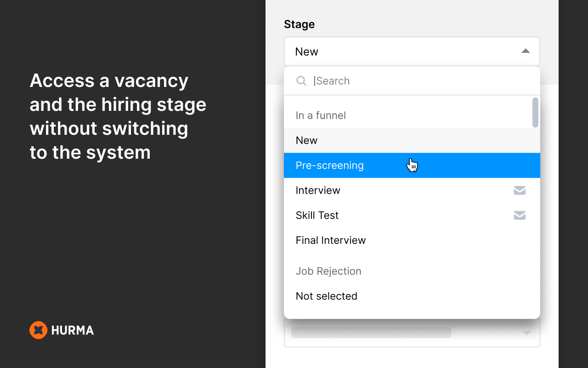Image resolution: width=588 pixels, height=368 pixels.
Task: Click the mail icon next to Interview
Action: pyautogui.click(x=520, y=190)
